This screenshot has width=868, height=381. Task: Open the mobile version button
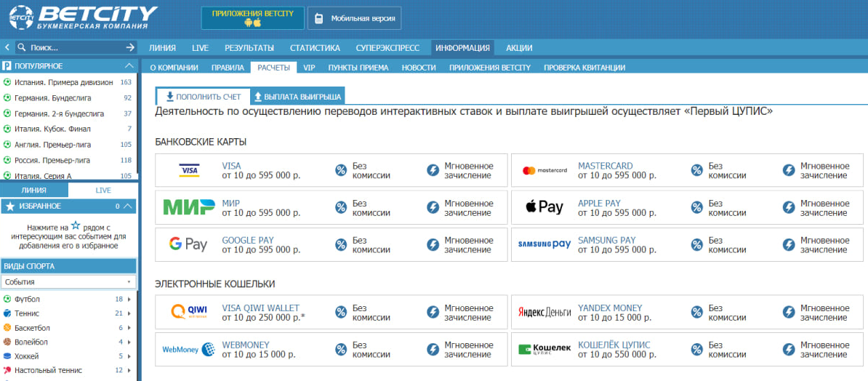click(354, 18)
